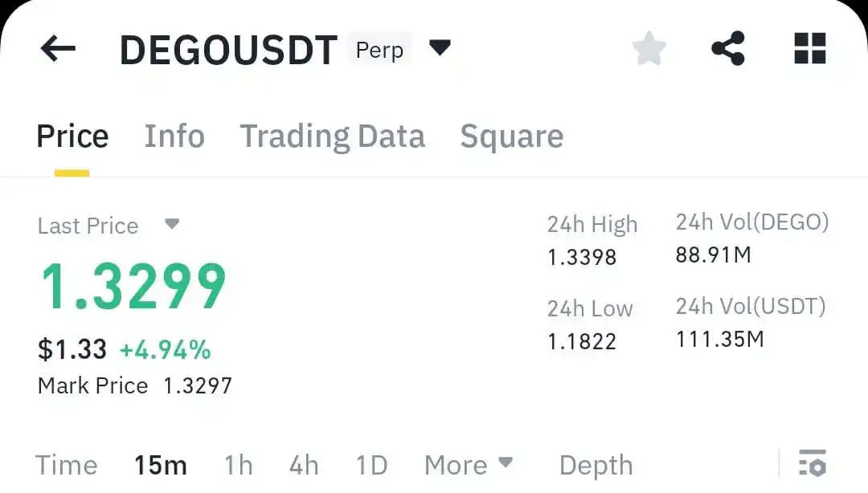
Task: Open the Depth view
Action: tap(596, 464)
